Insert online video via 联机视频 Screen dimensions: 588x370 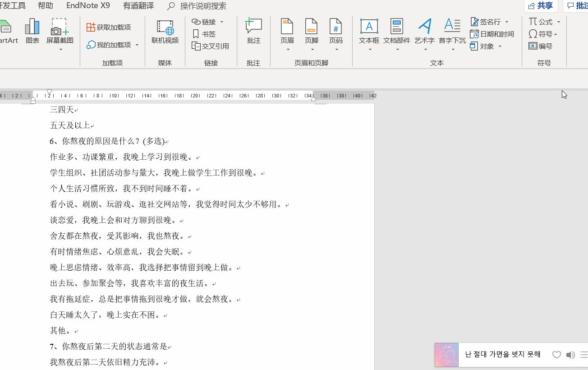pos(165,32)
